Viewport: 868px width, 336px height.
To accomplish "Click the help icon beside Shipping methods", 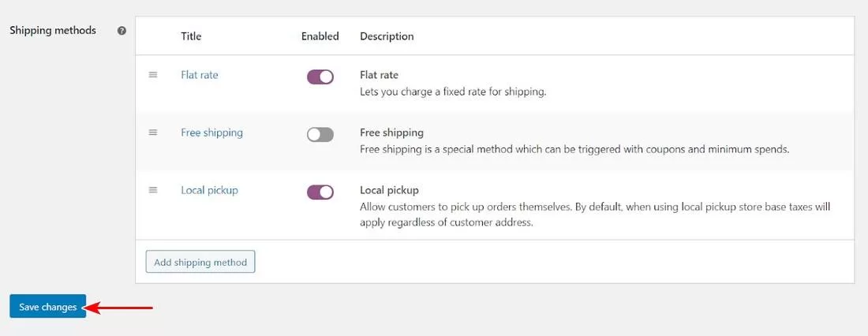I will coord(122,31).
